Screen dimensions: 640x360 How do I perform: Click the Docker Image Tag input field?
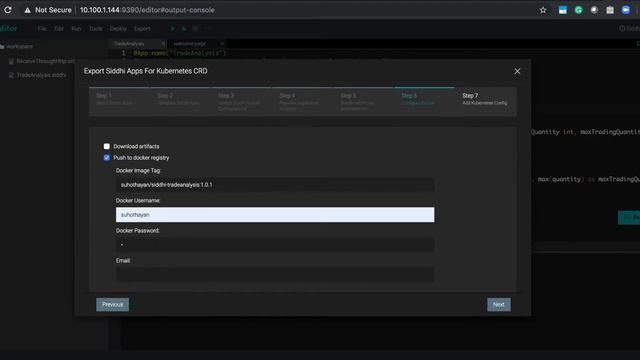[275, 184]
